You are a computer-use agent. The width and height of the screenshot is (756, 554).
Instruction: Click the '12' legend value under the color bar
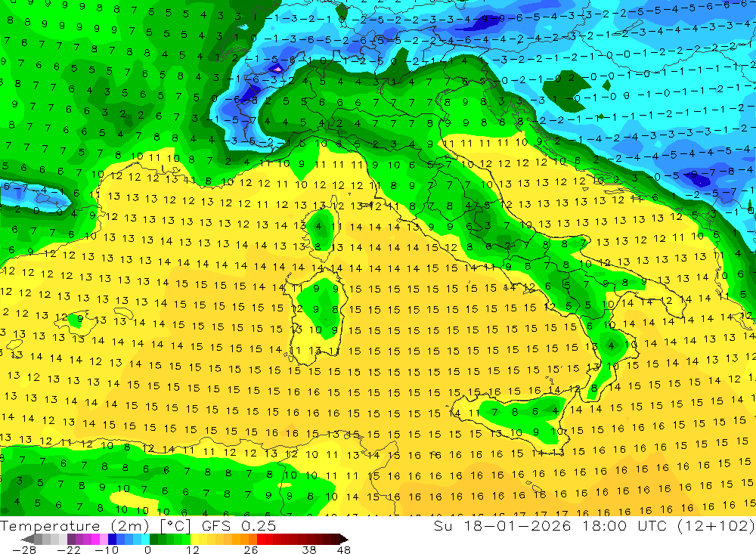[x=193, y=549]
